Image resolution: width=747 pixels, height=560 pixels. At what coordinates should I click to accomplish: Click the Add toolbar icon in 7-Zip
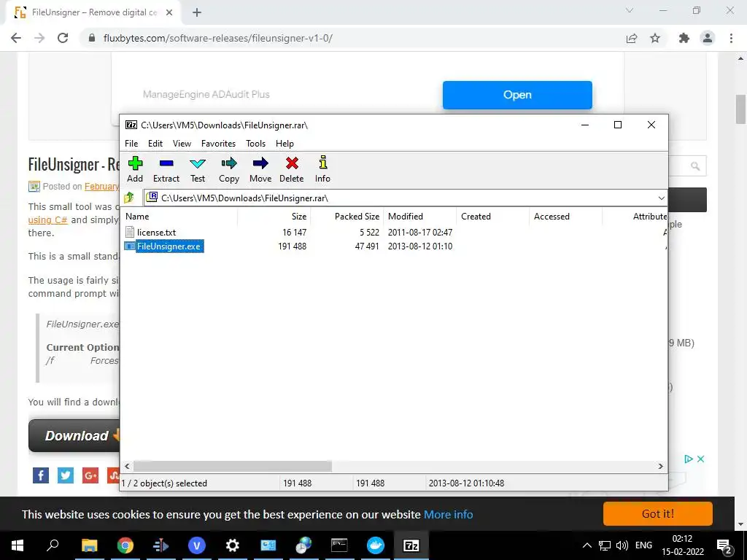(x=135, y=163)
